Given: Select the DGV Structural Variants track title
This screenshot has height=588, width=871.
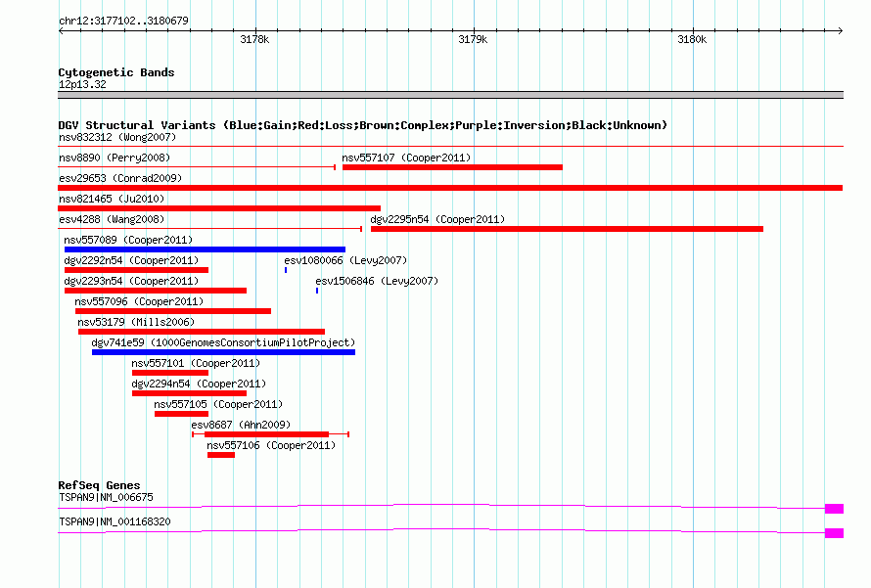Looking at the screenshot, I should pos(363,125).
